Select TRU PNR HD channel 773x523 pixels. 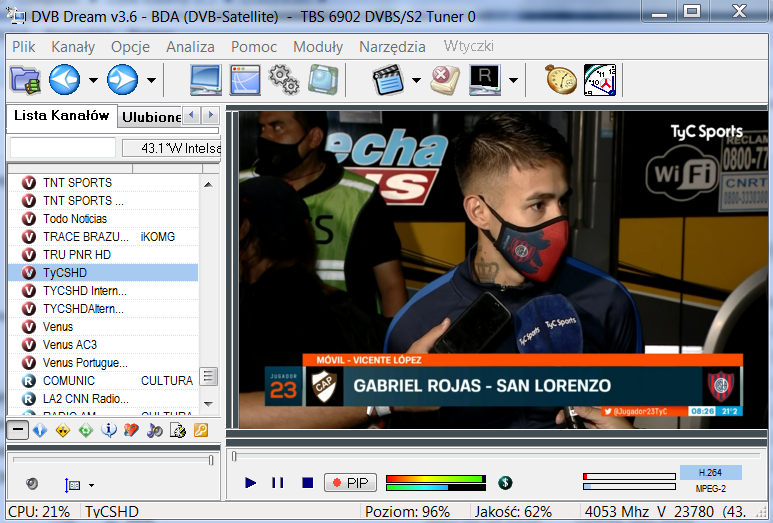tap(103, 254)
